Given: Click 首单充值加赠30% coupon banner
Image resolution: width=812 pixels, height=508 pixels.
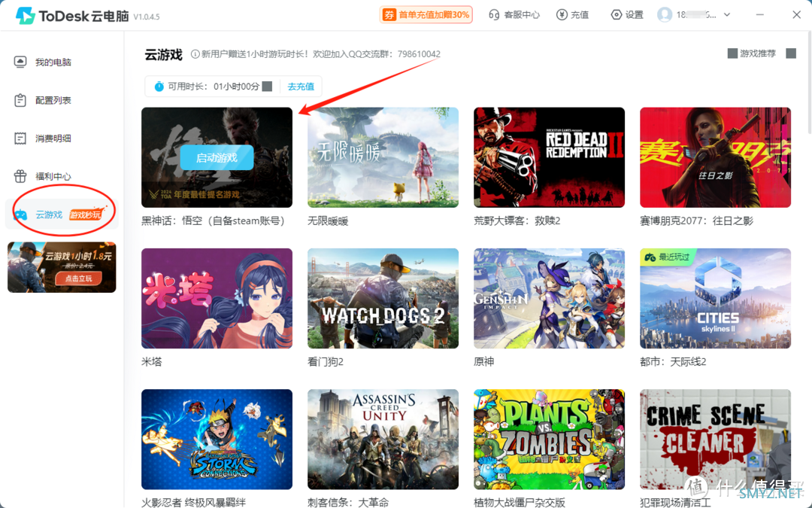Looking at the screenshot, I should [x=426, y=15].
